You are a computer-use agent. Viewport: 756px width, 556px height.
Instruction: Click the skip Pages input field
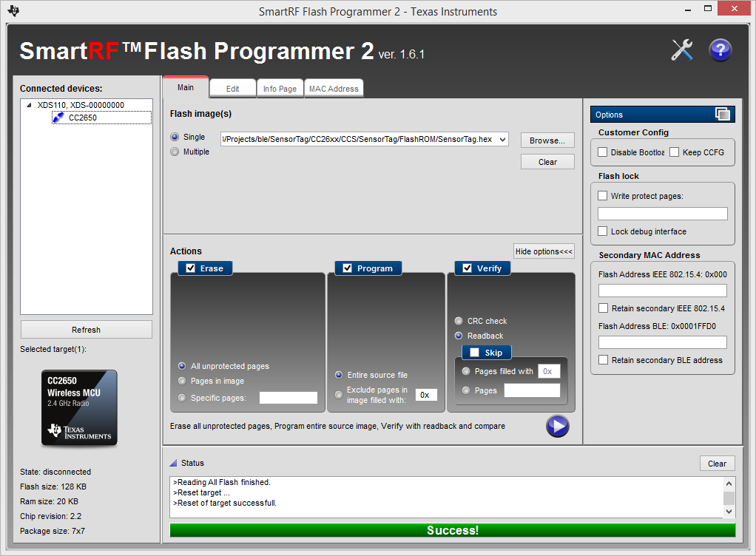[x=533, y=390]
